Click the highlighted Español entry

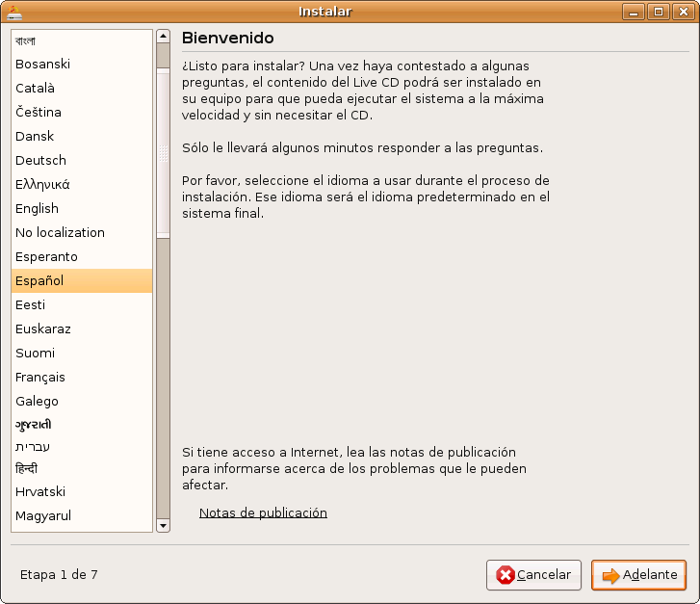tap(82, 281)
